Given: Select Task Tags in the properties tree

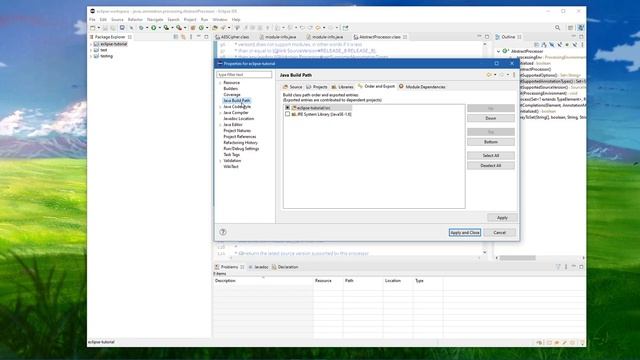Looking at the screenshot, I should click(231, 155).
